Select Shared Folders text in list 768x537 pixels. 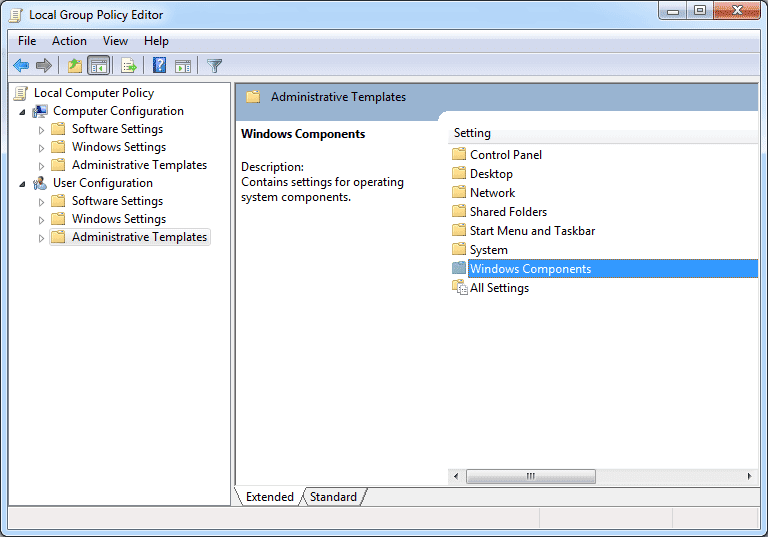(508, 212)
